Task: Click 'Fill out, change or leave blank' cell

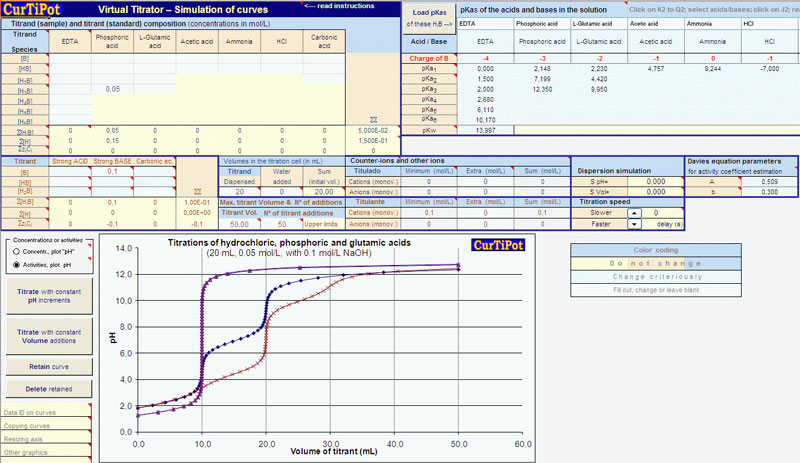Action: point(656,290)
